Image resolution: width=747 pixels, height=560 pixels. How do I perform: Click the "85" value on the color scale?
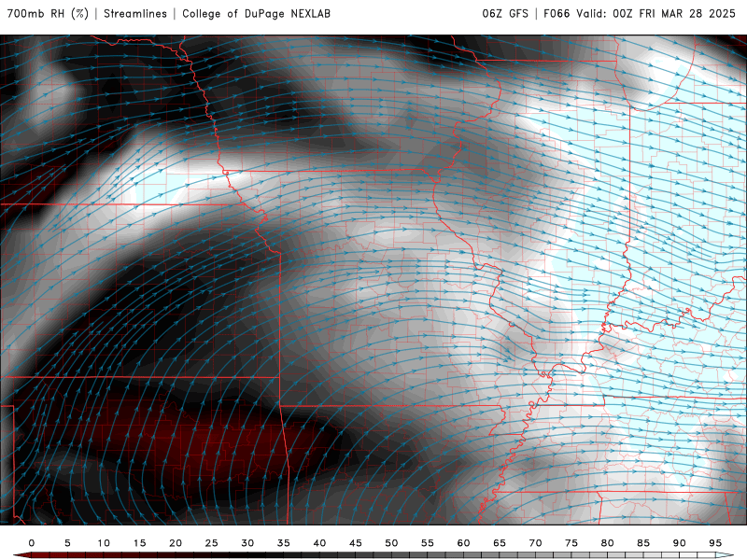[x=643, y=543]
